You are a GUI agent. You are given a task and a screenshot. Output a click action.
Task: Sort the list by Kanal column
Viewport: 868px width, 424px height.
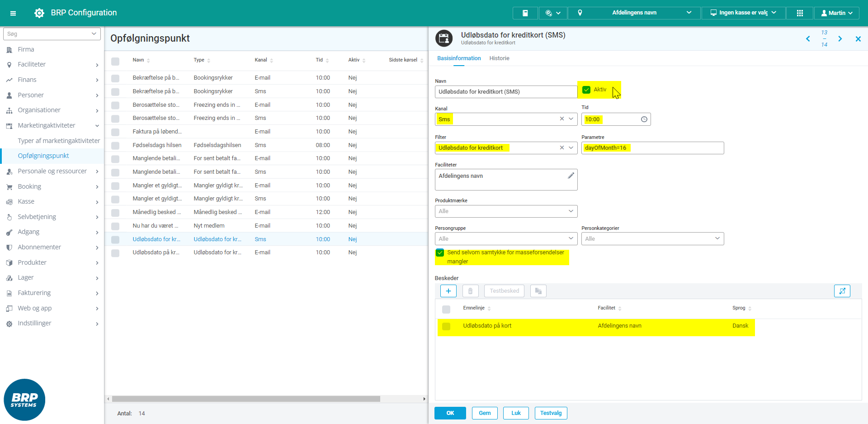click(x=263, y=60)
